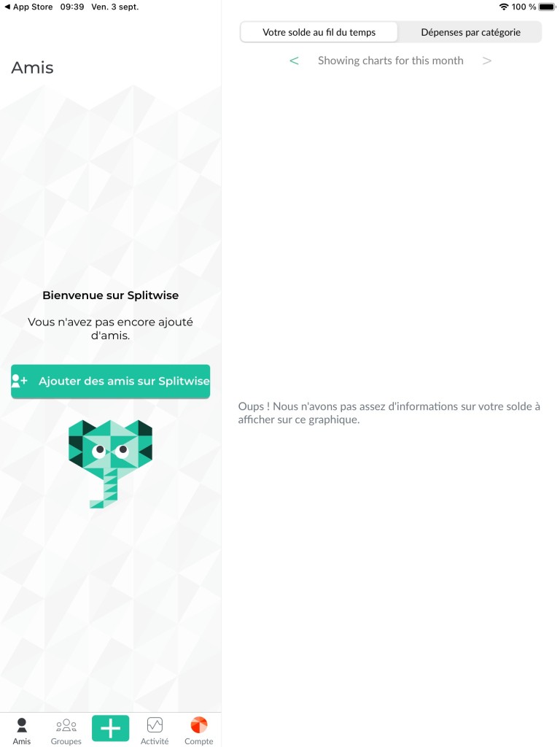This screenshot has height=747, width=560.
Task: Tap the Wi-Fi status icon
Action: pyautogui.click(x=504, y=7)
